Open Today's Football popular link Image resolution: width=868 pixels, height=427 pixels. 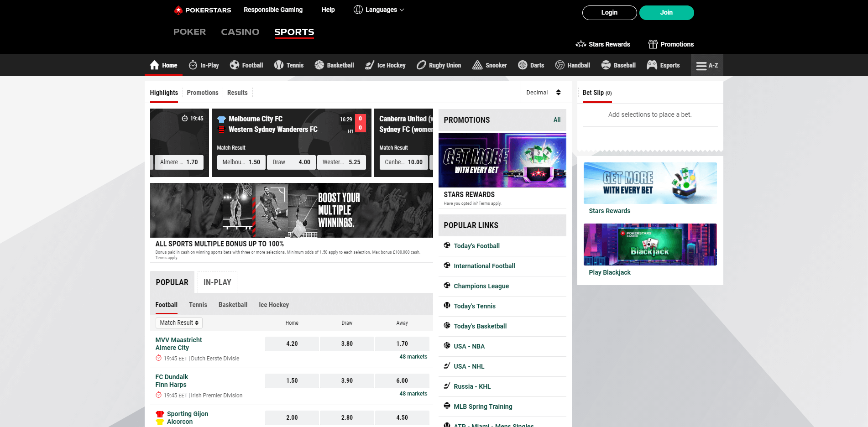pos(476,246)
